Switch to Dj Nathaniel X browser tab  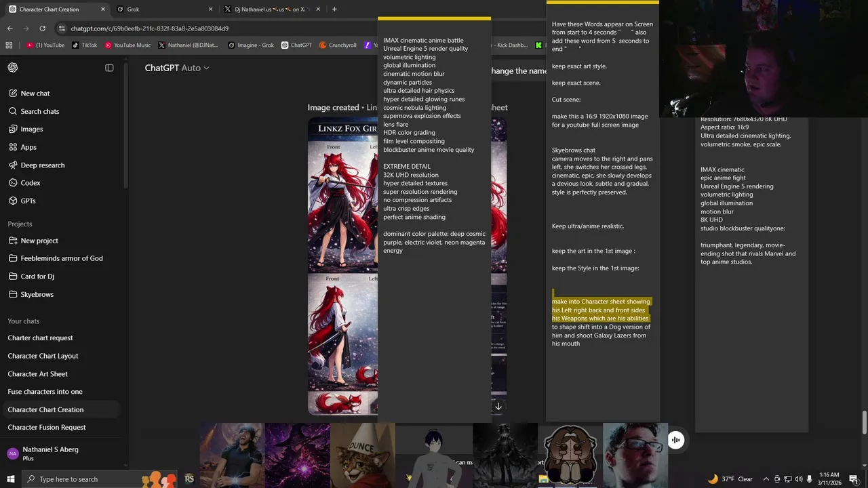tap(271, 9)
